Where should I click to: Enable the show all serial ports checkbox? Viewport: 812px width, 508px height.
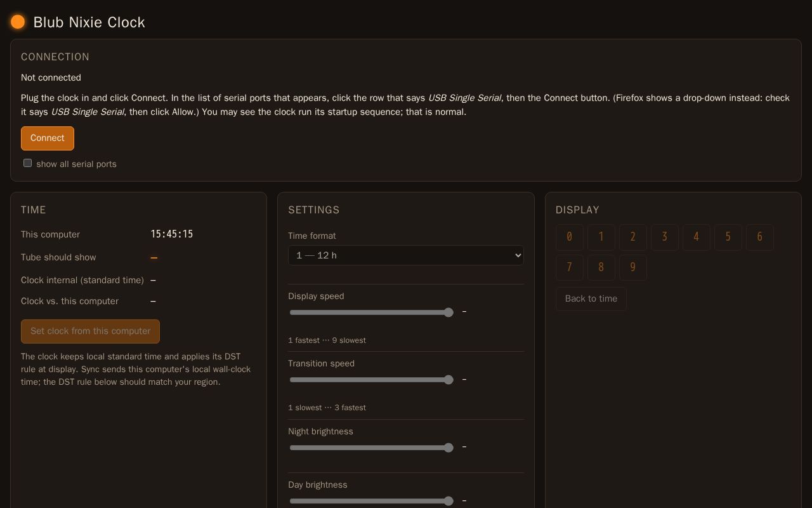[x=28, y=163]
